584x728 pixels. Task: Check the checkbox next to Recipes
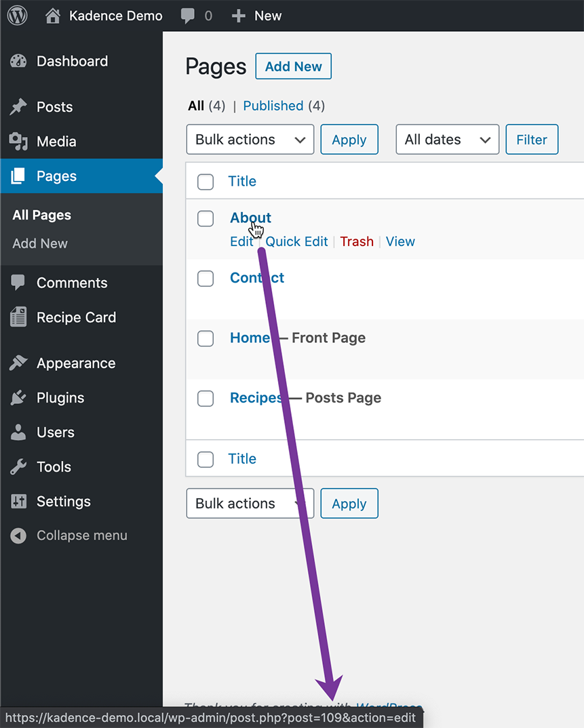pyautogui.click(x=205, y=399)
